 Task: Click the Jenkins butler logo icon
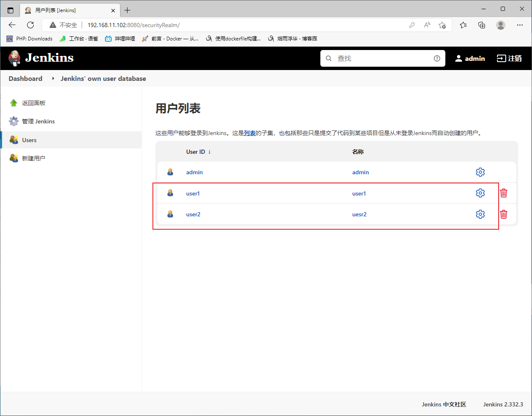pyautogui.click(x=15, y=58)
